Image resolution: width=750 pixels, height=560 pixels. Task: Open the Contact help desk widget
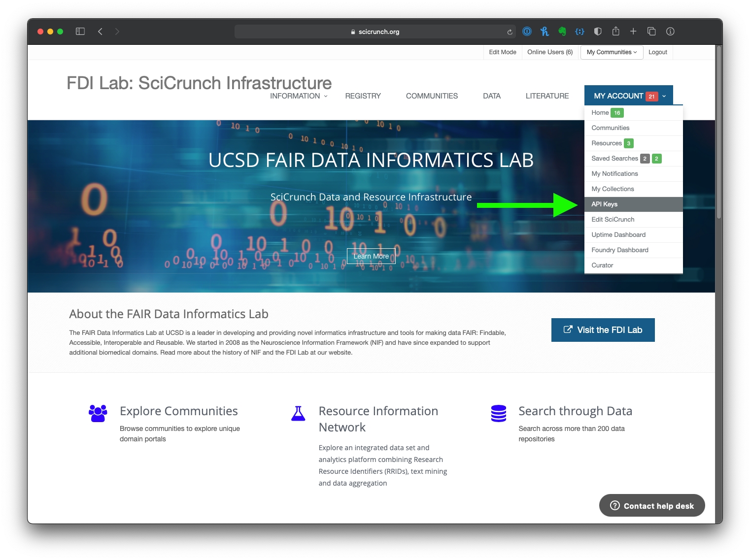(x=651, y=506)
